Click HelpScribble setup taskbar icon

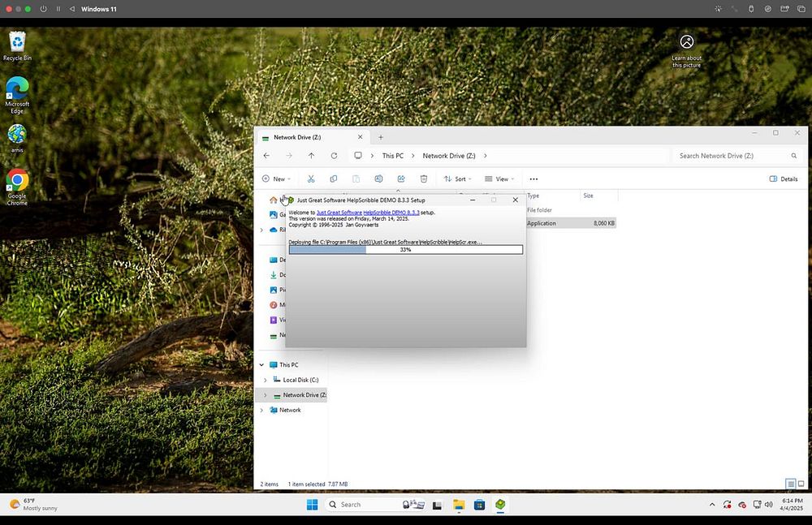(500, 504)
